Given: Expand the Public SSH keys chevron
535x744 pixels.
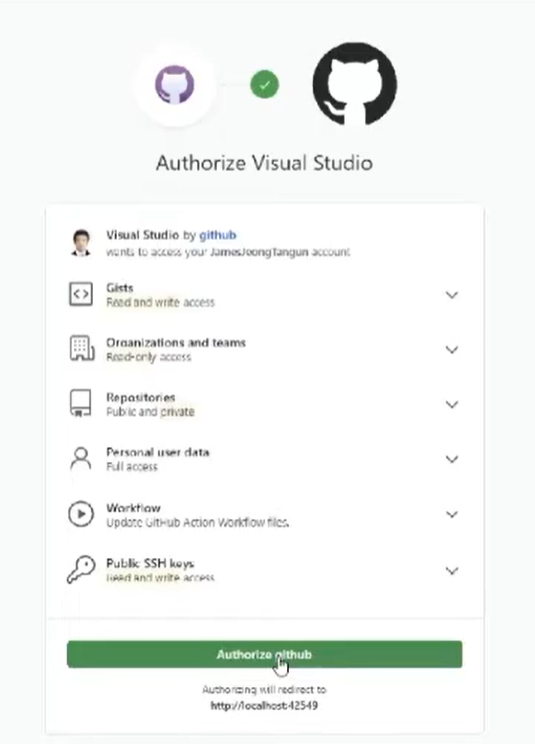Looking at the screenshot, I should click(x=452, y=570).
